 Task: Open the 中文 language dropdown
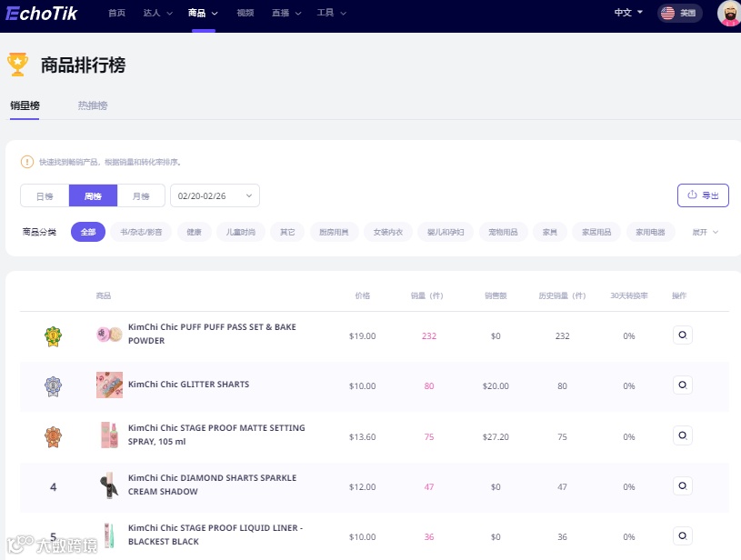[x=628, y=13]
